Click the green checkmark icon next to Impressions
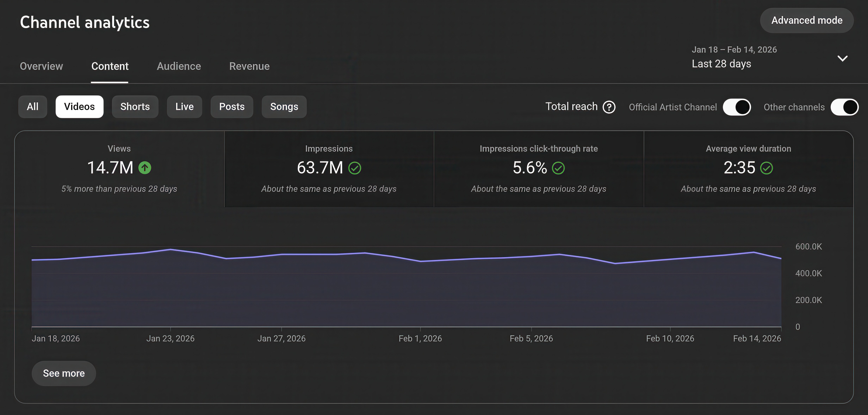Viewport: 868px width, 415px height. pos(355,168)
